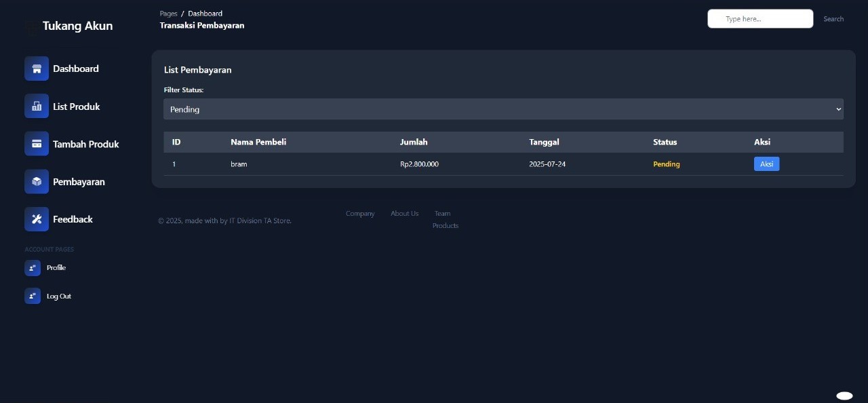Click the Team footer link
Viewport: 868px width, 403px height.
(x=442, y=214)
